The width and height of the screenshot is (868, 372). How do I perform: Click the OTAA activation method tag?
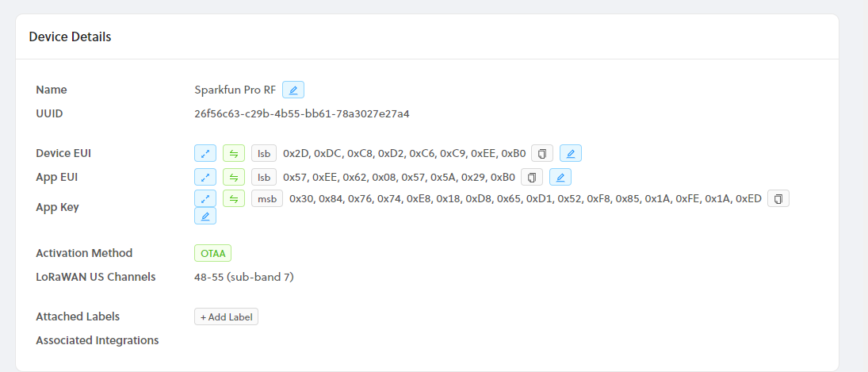tap(212, 253)
